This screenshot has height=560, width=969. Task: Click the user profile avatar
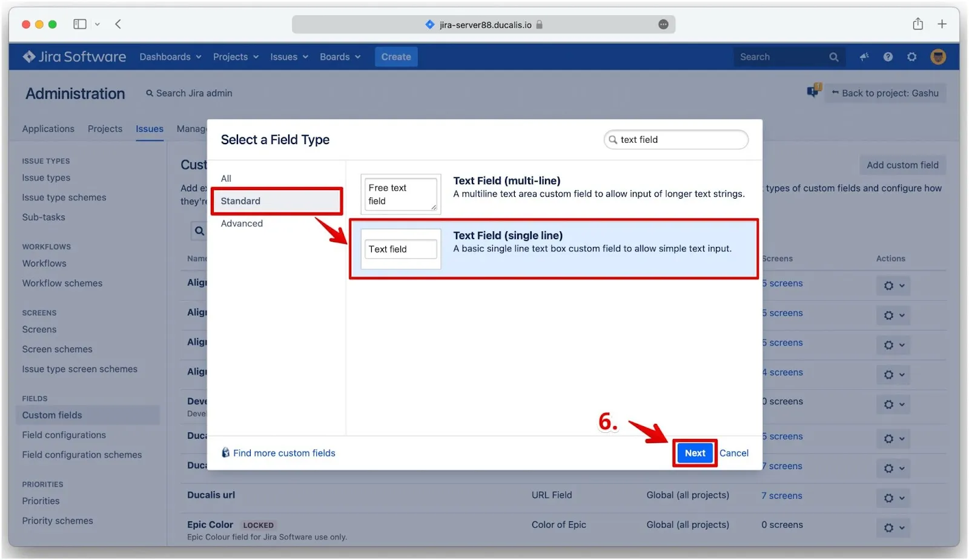pos(938,57)
